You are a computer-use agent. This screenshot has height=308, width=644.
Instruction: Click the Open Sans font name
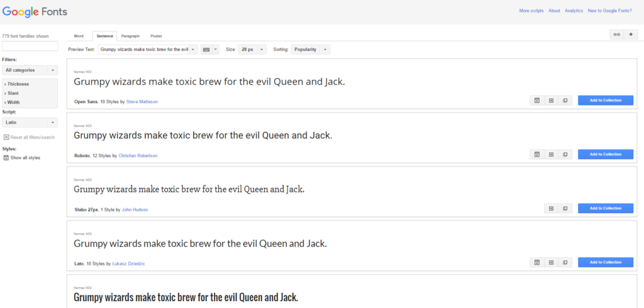point(86,101)
